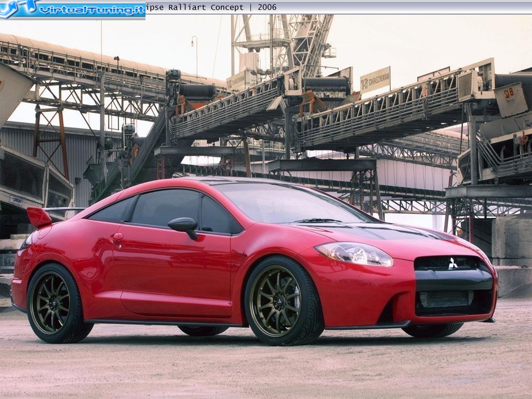Click the Ralliart Concept 2006 title text
532x399 pixels.
(x=211, y=7)
